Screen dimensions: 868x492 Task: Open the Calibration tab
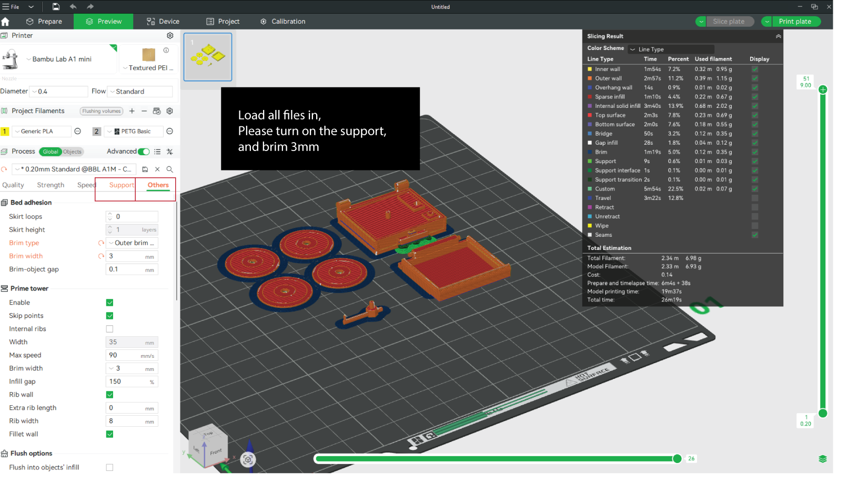[x=283, y=22]
